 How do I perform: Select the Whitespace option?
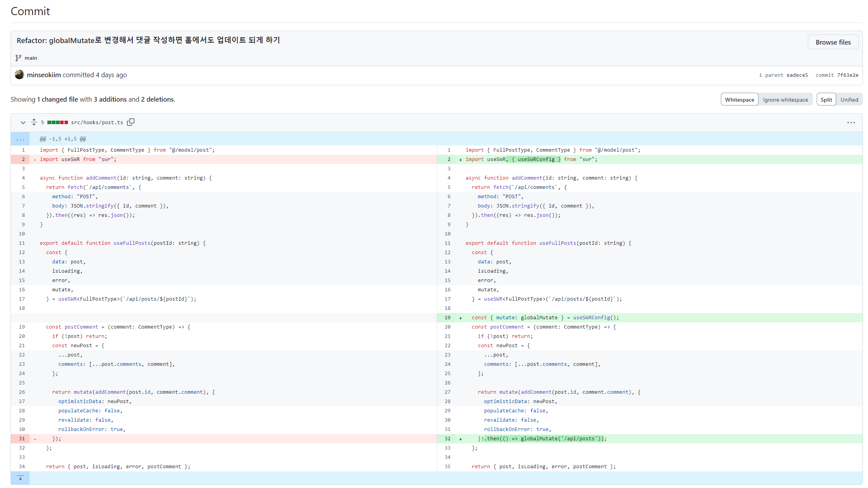point(739,100)
